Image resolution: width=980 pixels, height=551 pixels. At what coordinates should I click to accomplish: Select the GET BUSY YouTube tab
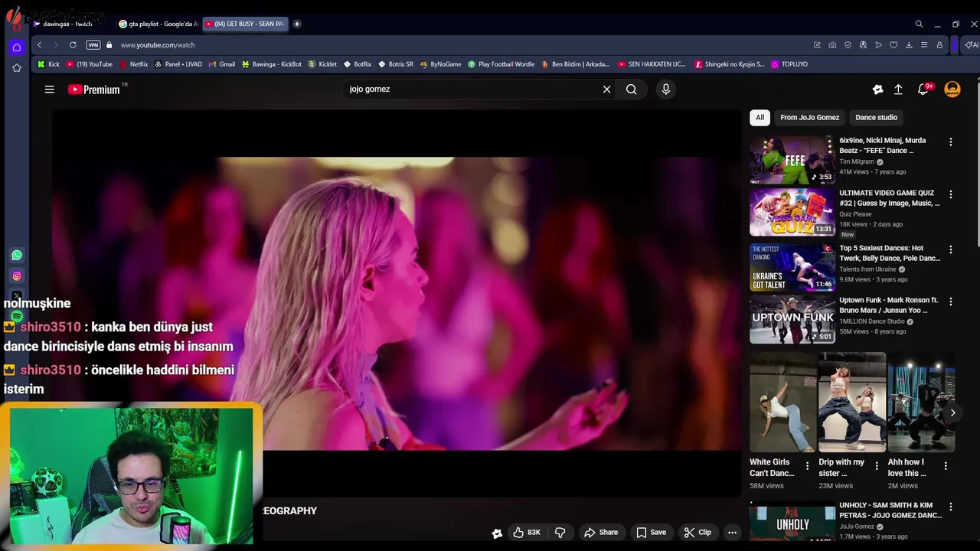tap(245, 24)
